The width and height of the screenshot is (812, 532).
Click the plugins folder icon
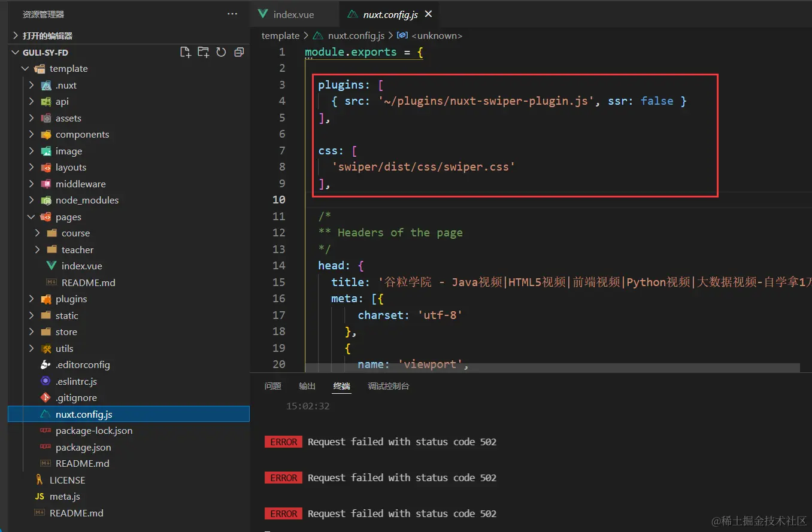pyautogui.click(x=46, y=299)
